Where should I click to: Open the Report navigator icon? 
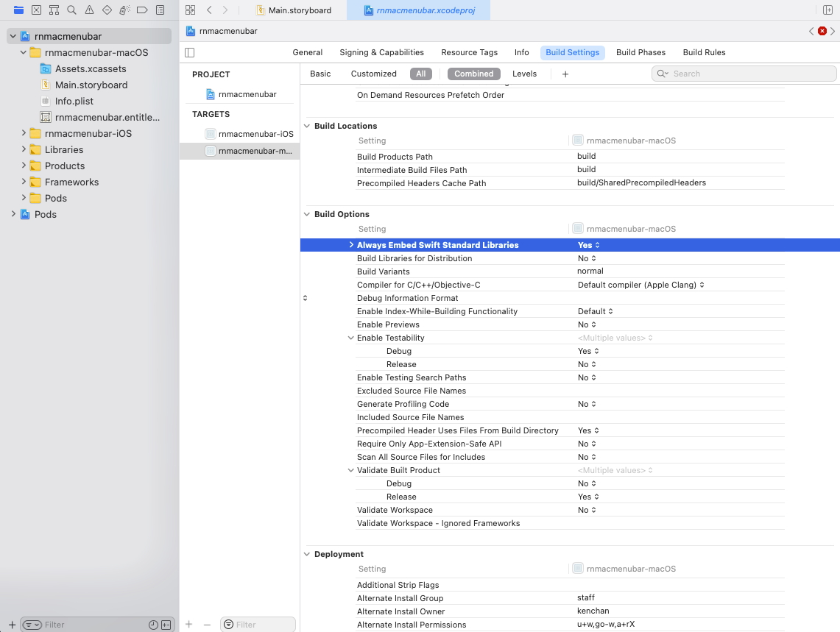click(x=160, y=10)
